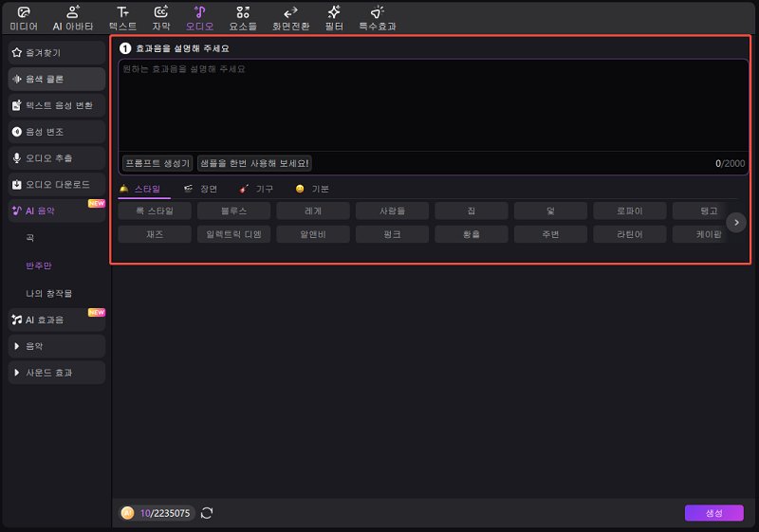
Task: Choose the 로파이 tag
Action: (x=630, y=211)
